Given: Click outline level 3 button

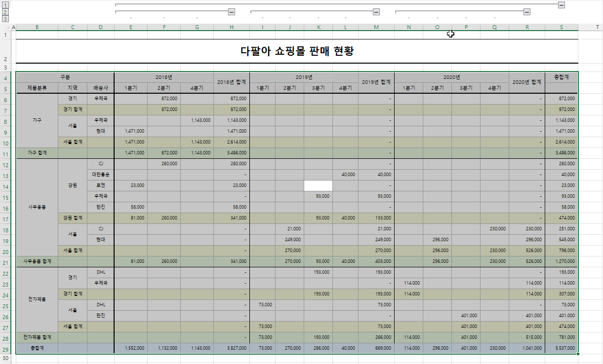Looking at the screenshot, I should coord(5,19).
